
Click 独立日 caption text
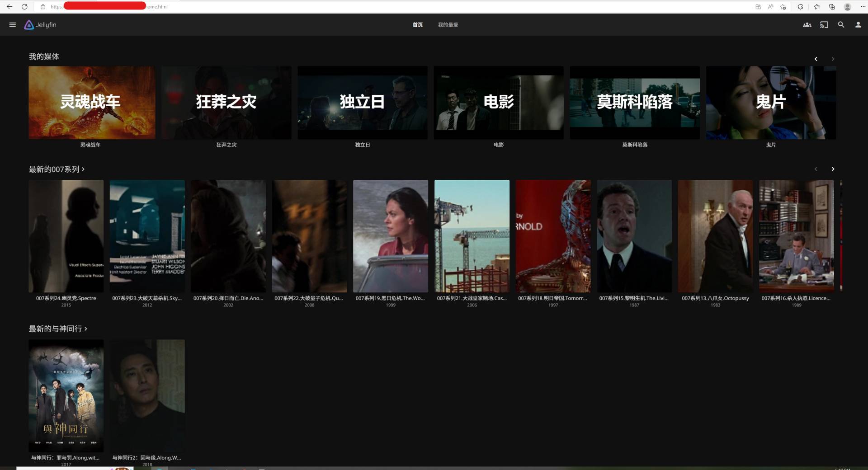click(363, 145)
